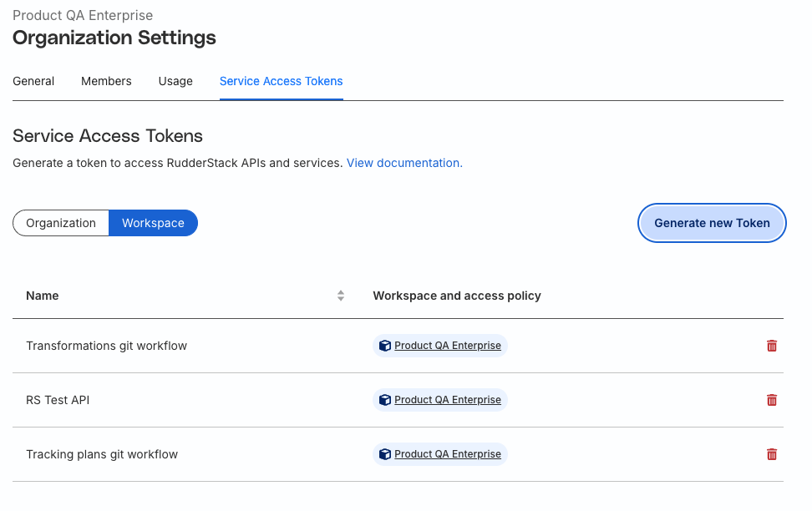Screen dimensions: 812x511
Task: Open Product QA Enterprise link in Tracking plans row
Action: pyautogui.click(x=448, y=454)
